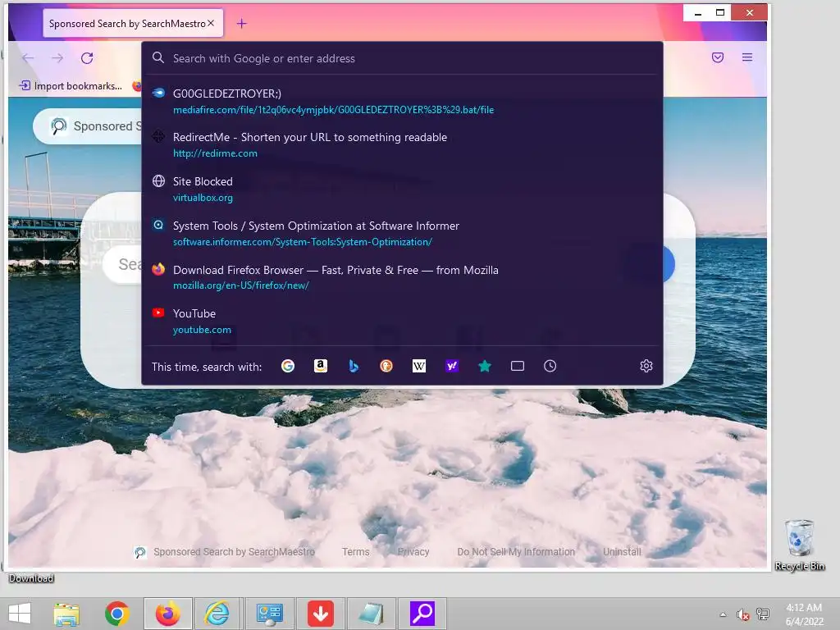The width and height of the screenshot is (840, 630).
Task: Open Download Firefox Browser mozilla.org suggestion
Action: tap(402, 277)
